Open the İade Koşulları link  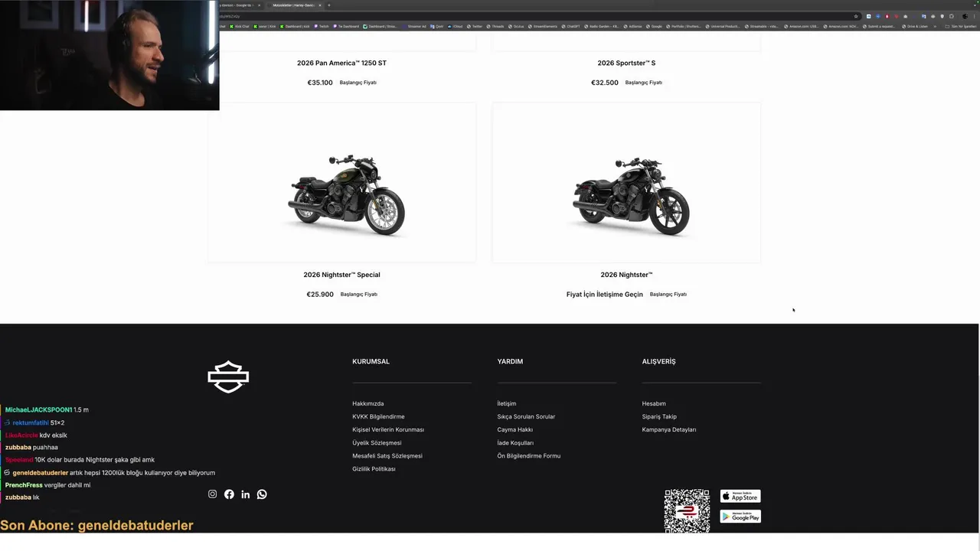click(515, 443)
